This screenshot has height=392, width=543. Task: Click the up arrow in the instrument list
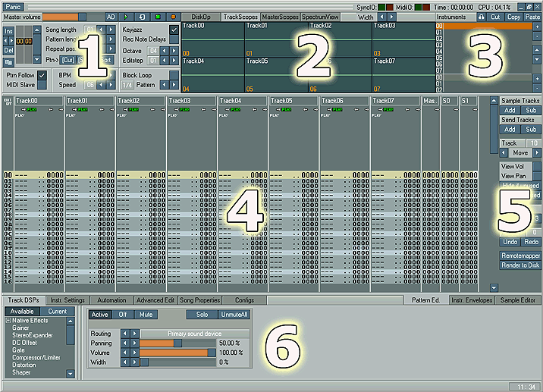[537, 50]
